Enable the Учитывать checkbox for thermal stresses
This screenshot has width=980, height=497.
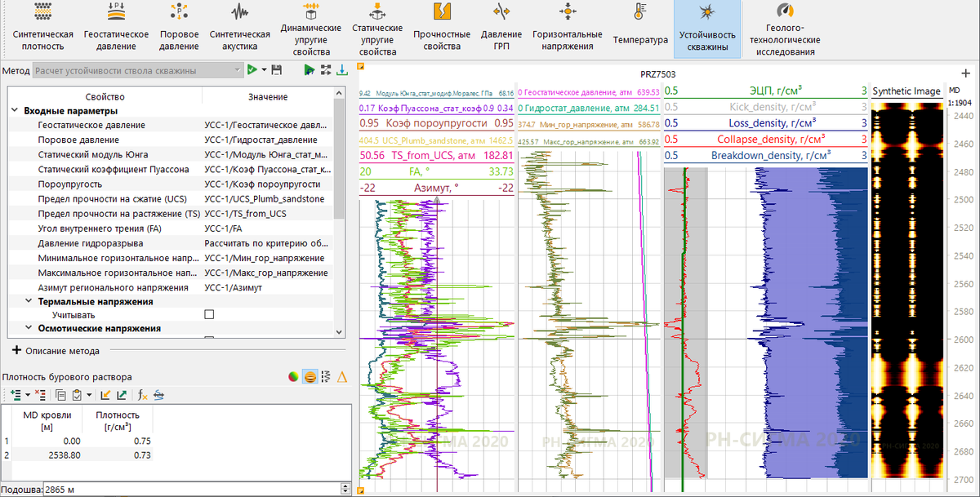209,315
